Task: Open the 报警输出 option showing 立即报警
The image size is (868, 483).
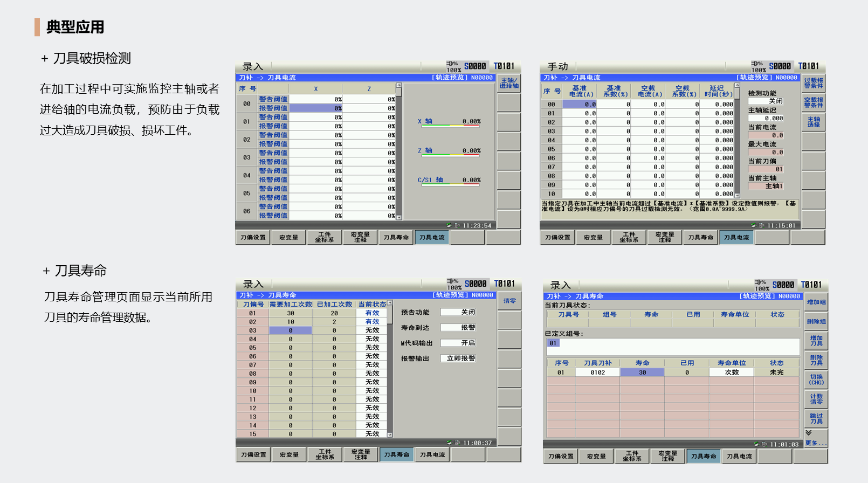Action: point(458,358)
